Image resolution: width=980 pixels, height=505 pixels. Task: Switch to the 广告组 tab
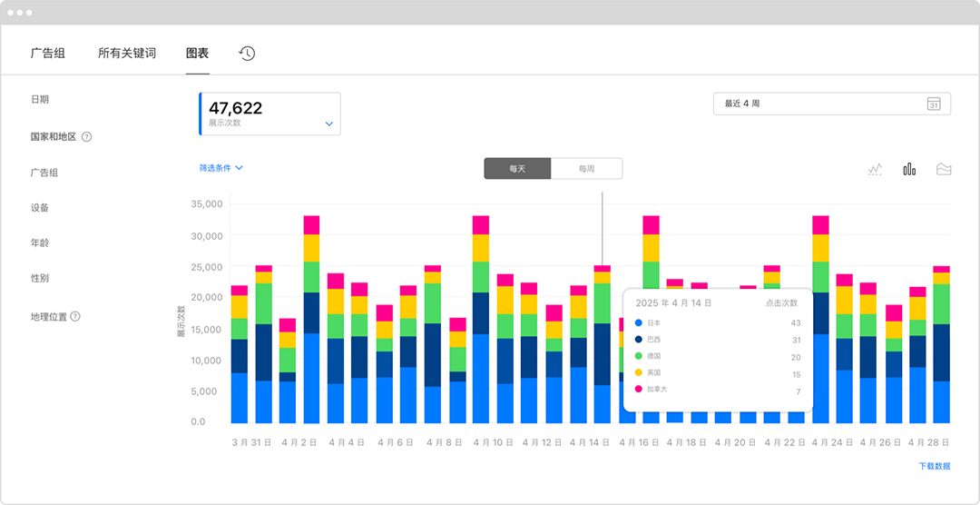click(47, 54)
